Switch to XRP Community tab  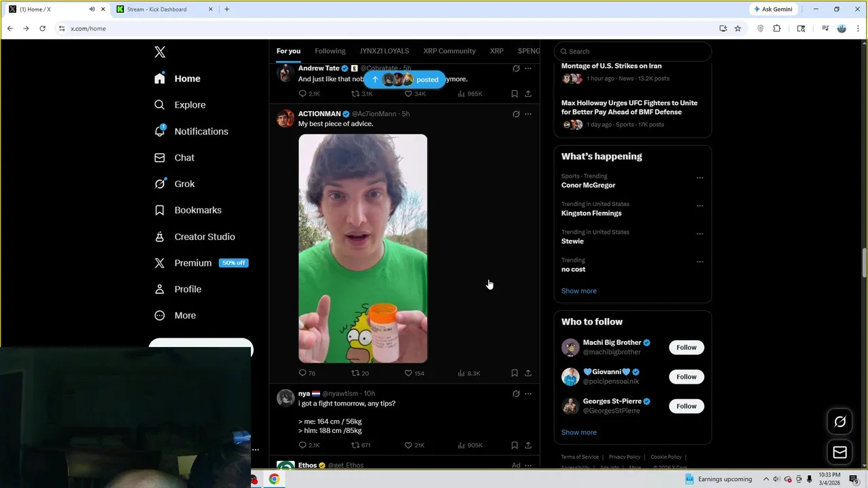tap(450, 51)
